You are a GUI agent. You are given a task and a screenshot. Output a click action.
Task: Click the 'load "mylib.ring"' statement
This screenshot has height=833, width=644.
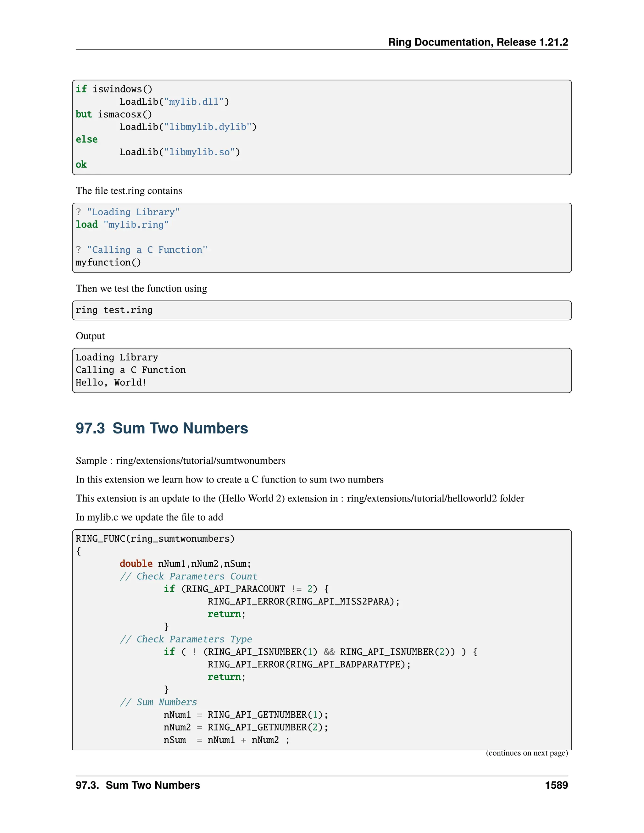click(122, 225)
